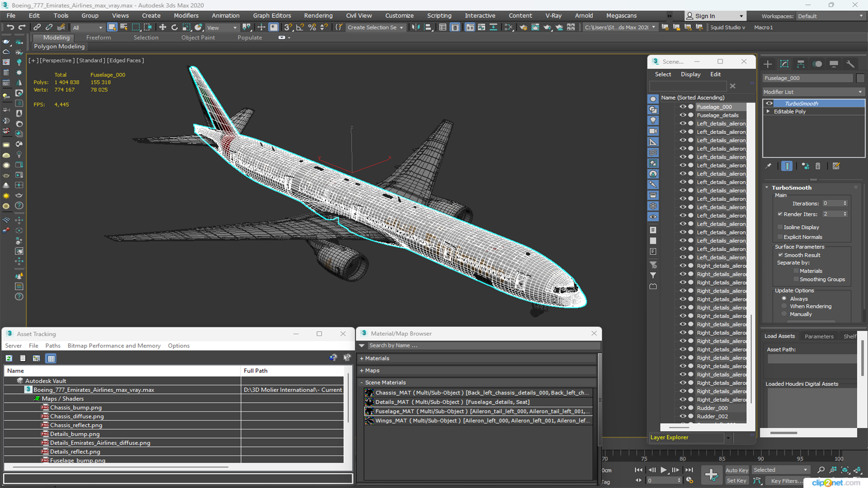Select the Link/Hierarchy tool icon
Screen dimensions: 868x488
(35, 28)
